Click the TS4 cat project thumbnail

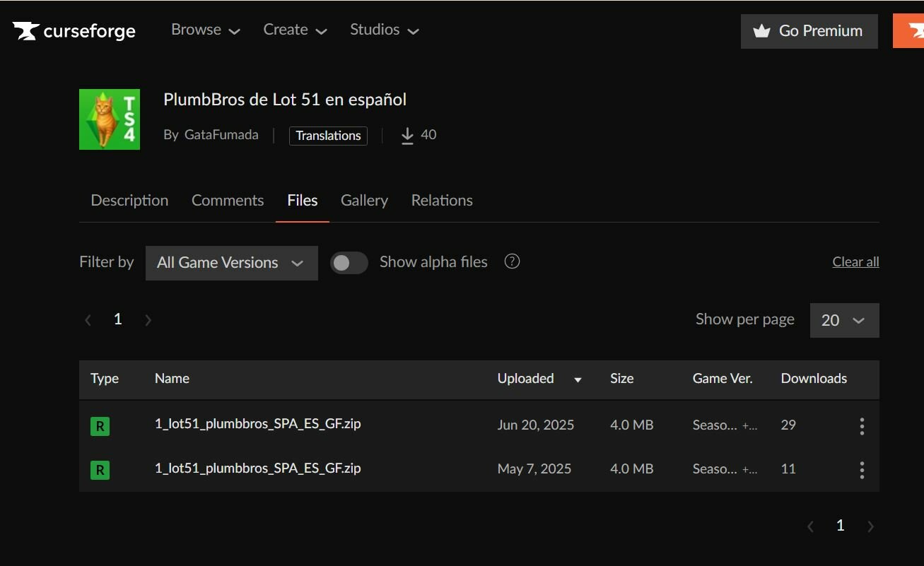tap(110, 119)
